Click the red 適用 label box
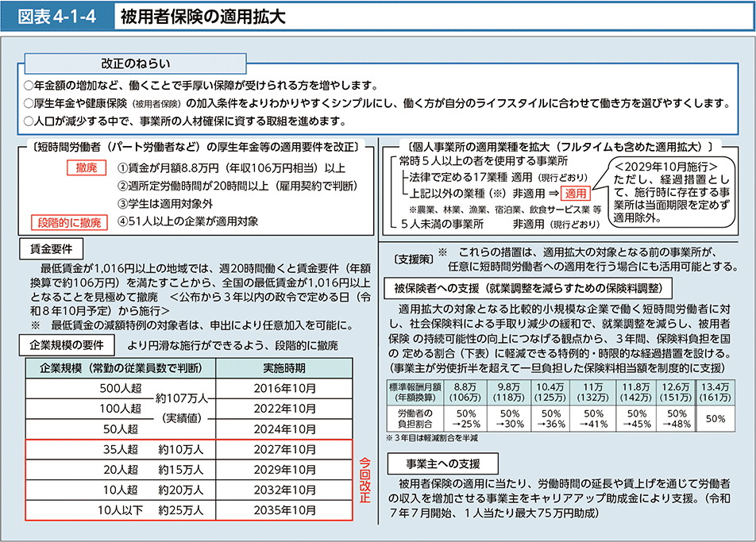 575,193
